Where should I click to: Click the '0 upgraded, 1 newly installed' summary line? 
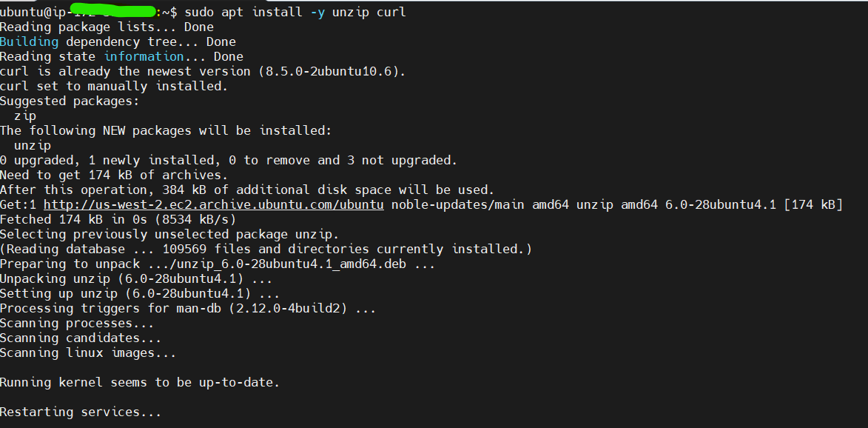point(229,161)
